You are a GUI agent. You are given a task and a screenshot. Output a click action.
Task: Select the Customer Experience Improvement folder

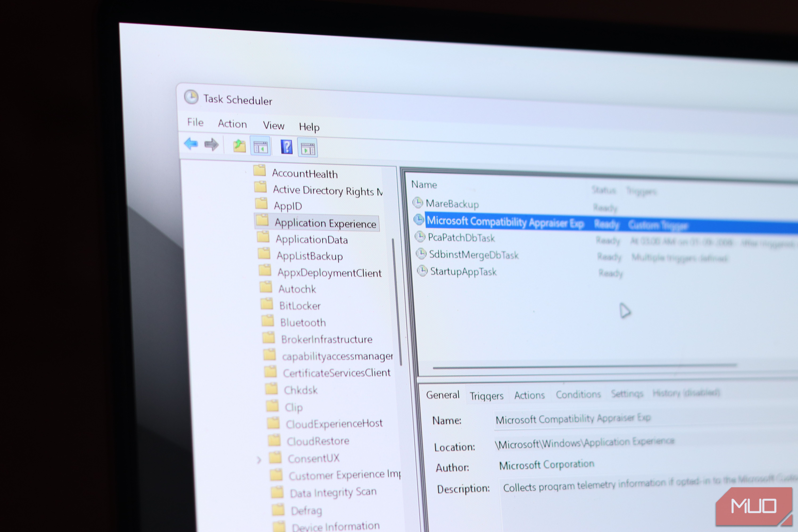pos(345,475)
